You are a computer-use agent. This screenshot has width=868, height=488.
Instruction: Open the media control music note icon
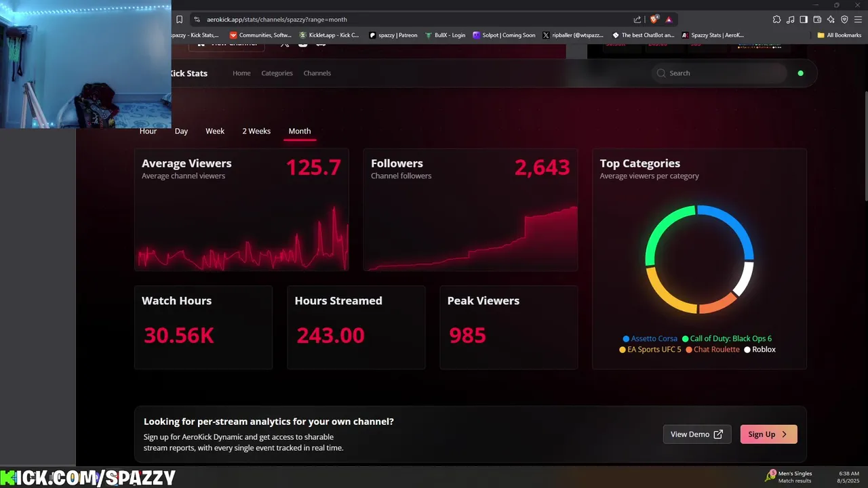point(790,20)
